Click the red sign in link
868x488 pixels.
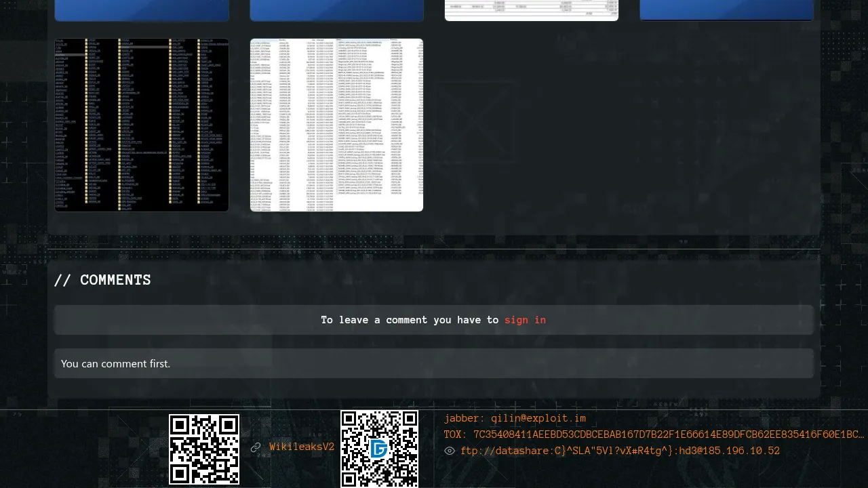(x=525, y=320)
